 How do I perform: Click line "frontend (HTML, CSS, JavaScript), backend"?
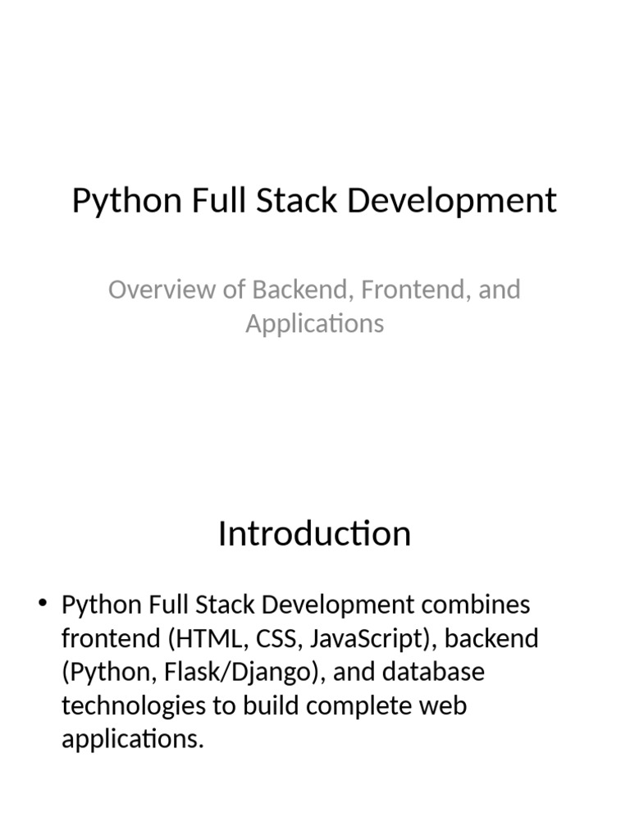point(300,638)
